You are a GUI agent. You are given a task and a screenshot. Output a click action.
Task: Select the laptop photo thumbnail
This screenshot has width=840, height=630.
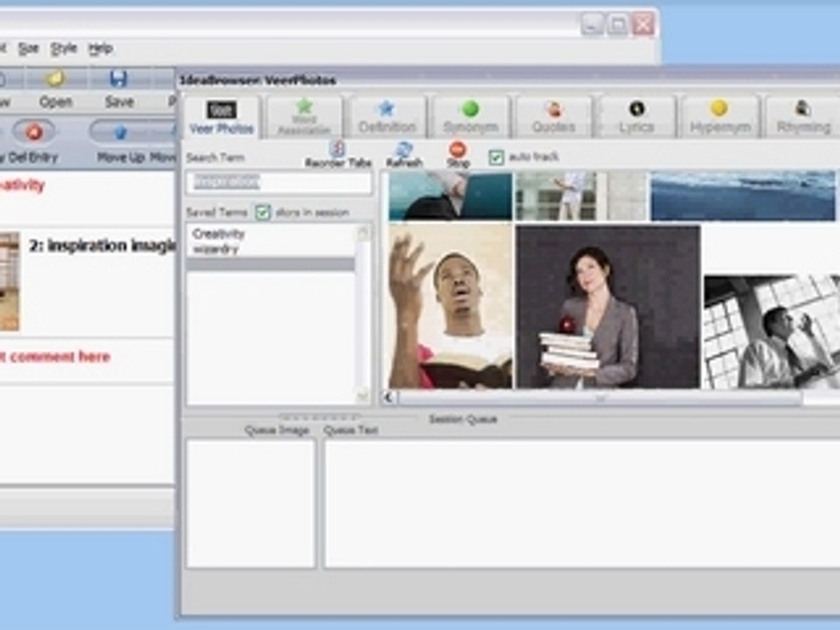(x=451, y=196)
